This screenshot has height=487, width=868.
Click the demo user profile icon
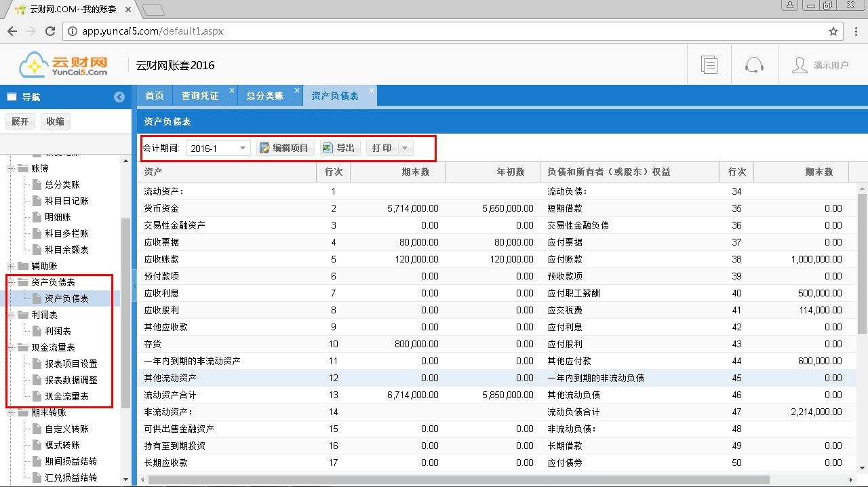(x=800, y=65)
